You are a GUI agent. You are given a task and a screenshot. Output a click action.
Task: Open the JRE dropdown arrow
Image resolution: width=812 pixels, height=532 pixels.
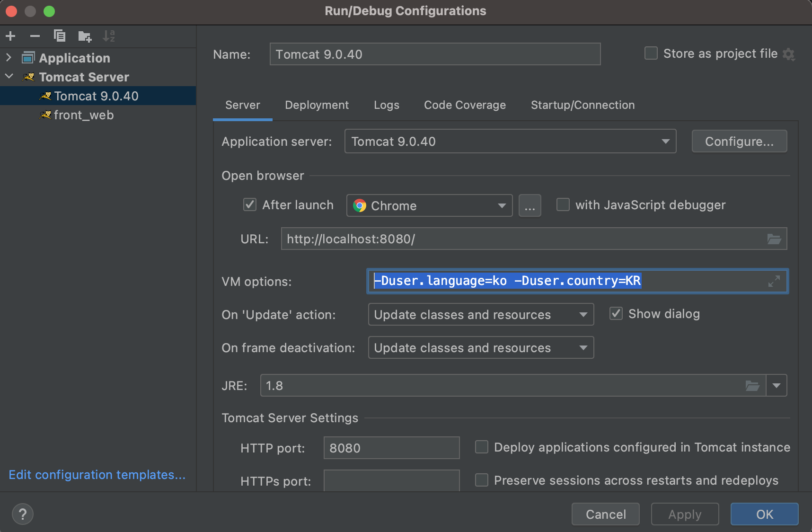tap(777, 385)
